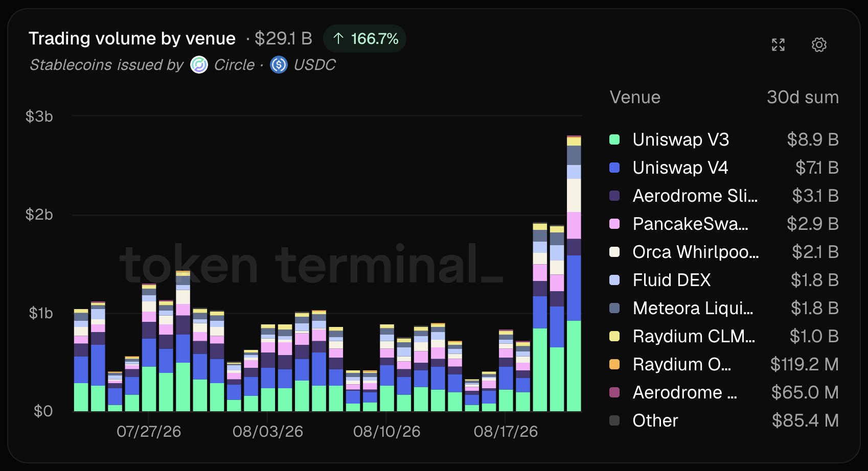Click the $65.0 M value
The image size is (868, 471).
click(x=805, y=392)
